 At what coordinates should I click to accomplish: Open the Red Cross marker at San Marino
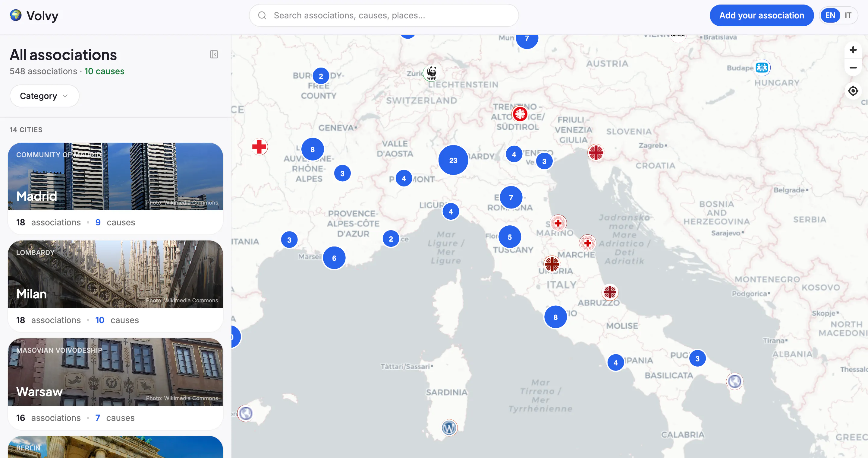[x=558, y=223]
